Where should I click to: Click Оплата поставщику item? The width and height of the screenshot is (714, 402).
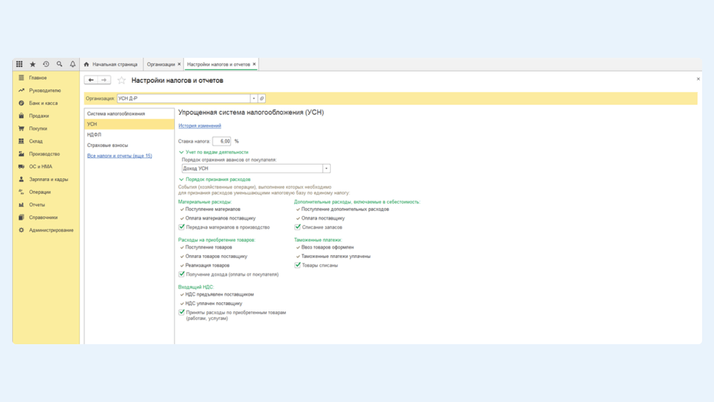tap(323, 218)
